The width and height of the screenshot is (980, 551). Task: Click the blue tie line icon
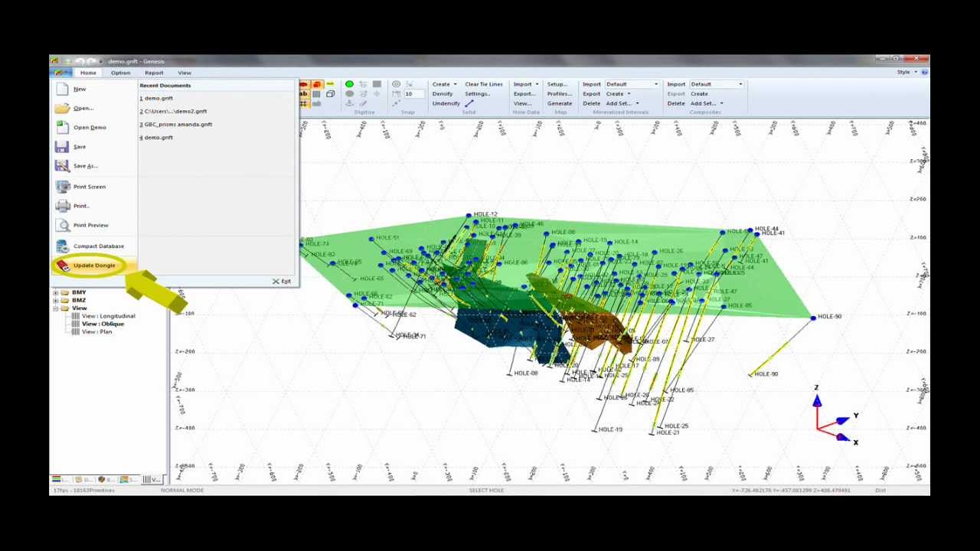pyautogui.click(x=469, y=103)
